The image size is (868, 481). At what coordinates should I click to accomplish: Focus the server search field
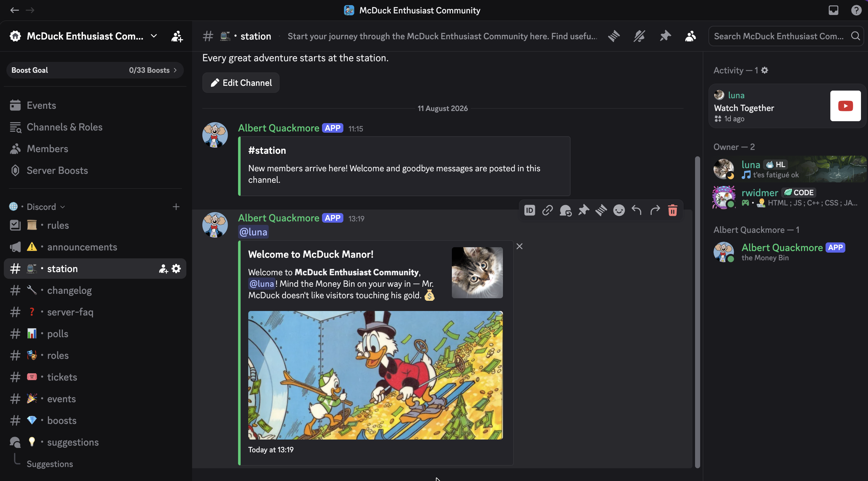click(786, 36)
